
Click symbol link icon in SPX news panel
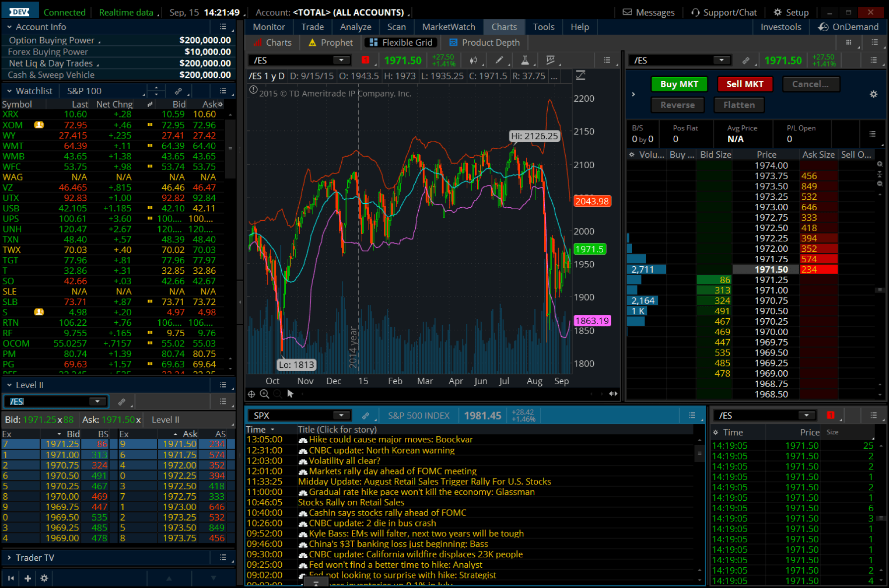tap(366, 415)
